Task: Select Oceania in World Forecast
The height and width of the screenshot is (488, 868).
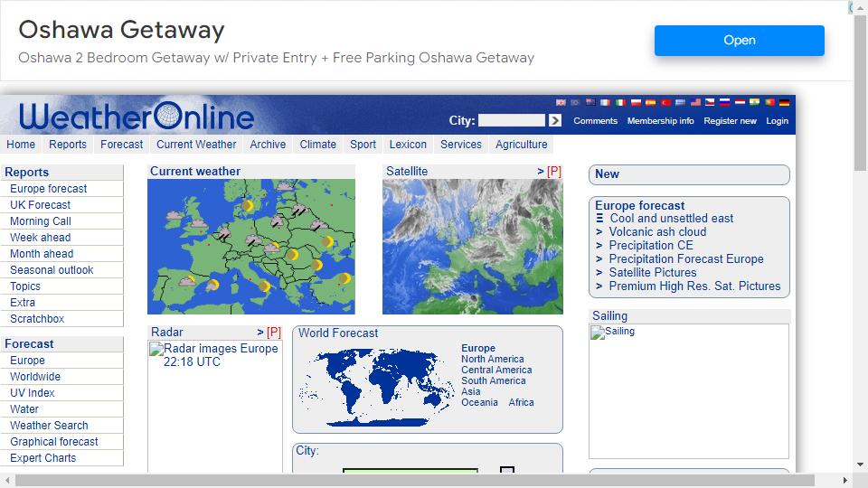Action: (x=479, y=402)
